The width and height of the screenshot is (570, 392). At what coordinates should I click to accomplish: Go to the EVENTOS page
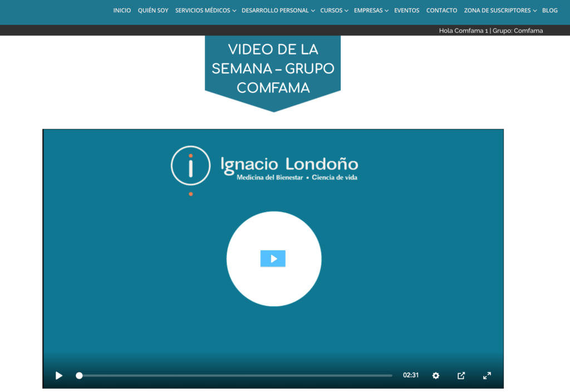click(x=407, y=11)
